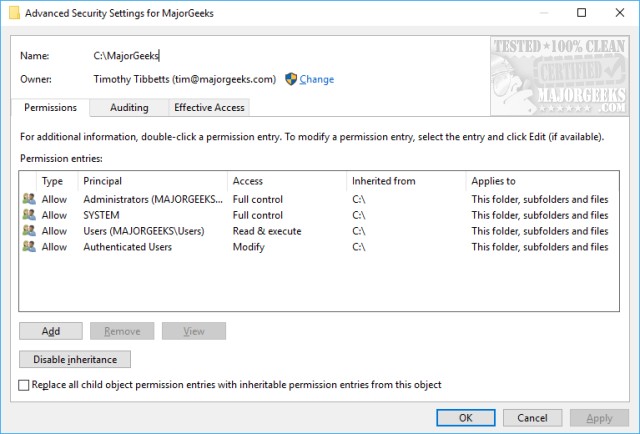This screenshot has width=640, height=434.
Task: Confirm with the OK button
Action: 466,418
